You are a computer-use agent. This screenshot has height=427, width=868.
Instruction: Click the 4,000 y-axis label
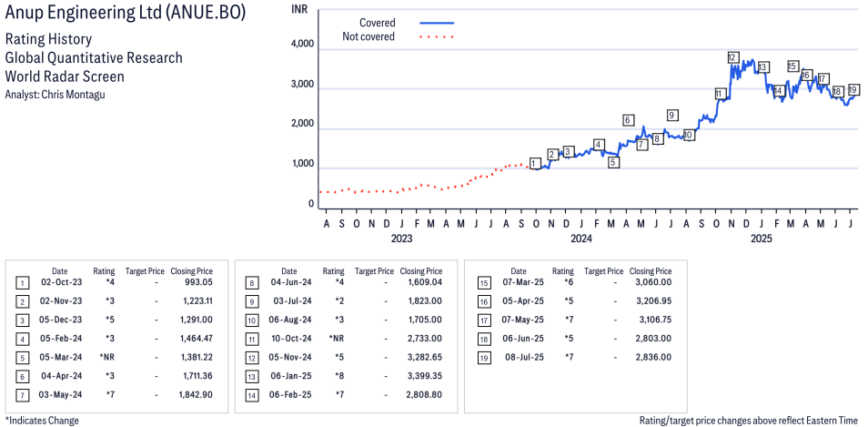[303, 45]
